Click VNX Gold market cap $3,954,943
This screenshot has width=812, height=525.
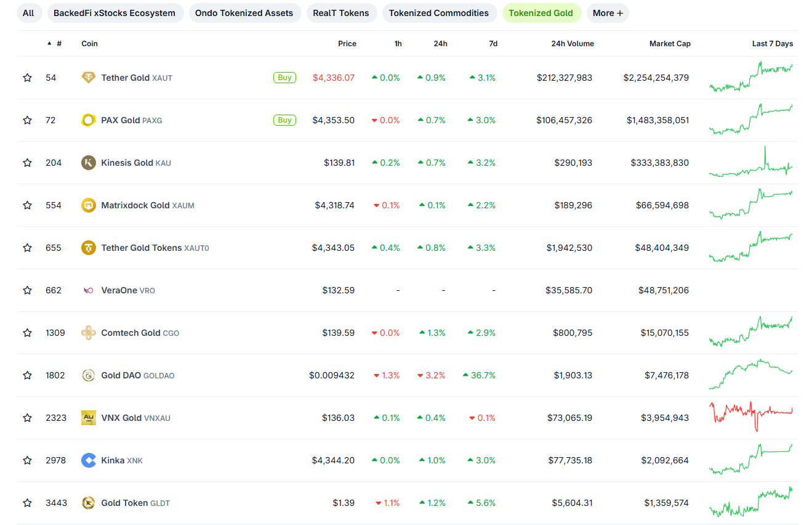pyautogui.click(x=667, y=418)
